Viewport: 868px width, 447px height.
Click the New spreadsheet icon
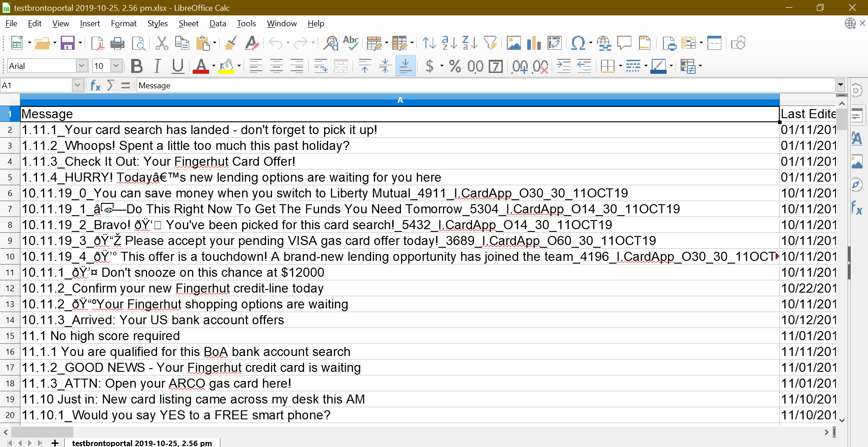(17, 43)
